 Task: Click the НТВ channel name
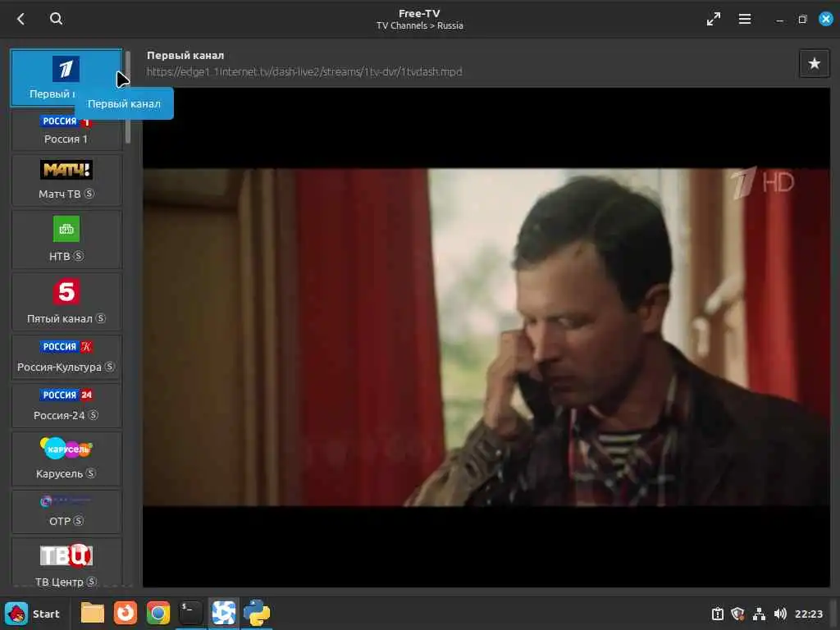(59, 256)
